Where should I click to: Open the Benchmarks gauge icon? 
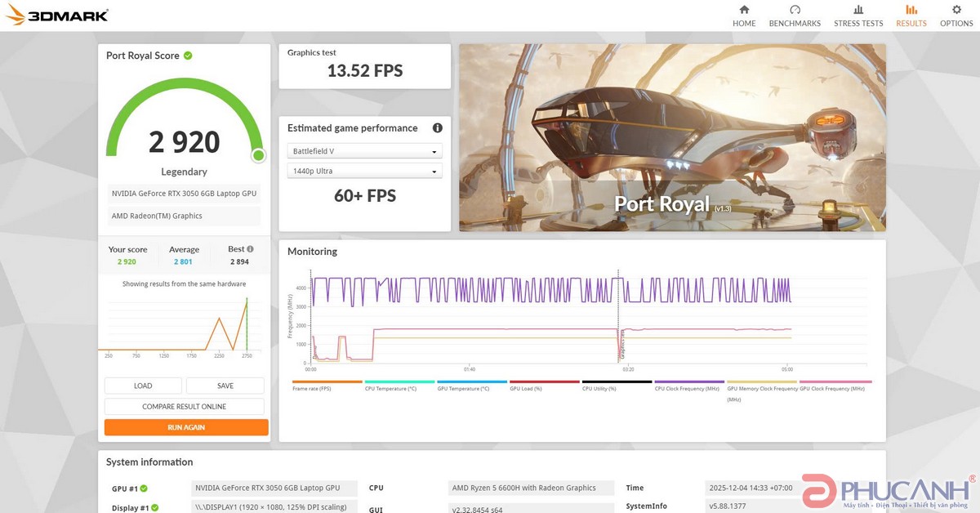click(795, 10)
